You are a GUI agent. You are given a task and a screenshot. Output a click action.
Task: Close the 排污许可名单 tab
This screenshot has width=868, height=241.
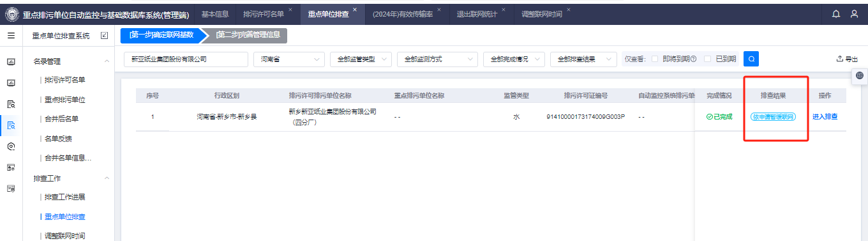click(290, 10)
